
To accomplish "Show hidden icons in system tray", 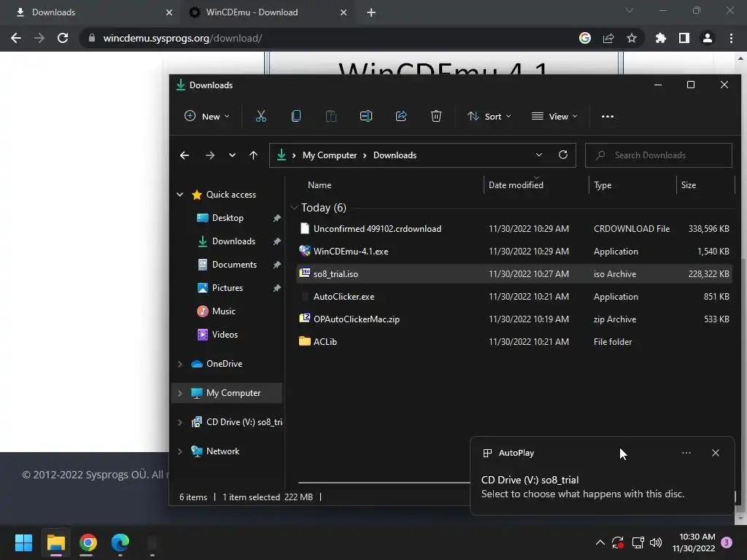I will [600, 542].
